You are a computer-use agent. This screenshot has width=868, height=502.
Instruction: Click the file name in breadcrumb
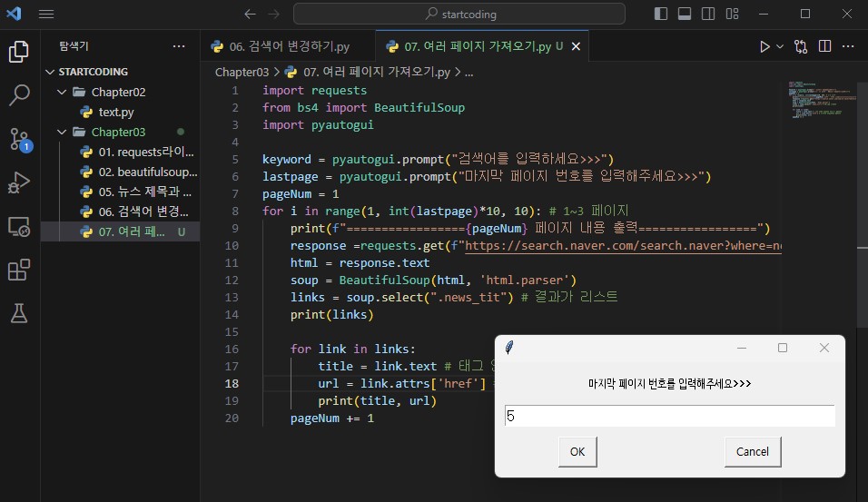(x=377, y=72)
